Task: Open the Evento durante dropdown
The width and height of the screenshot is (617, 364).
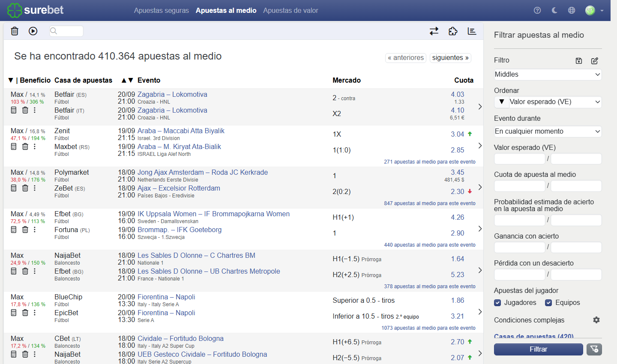Action: pyautogui.click(x=548, y=131)
